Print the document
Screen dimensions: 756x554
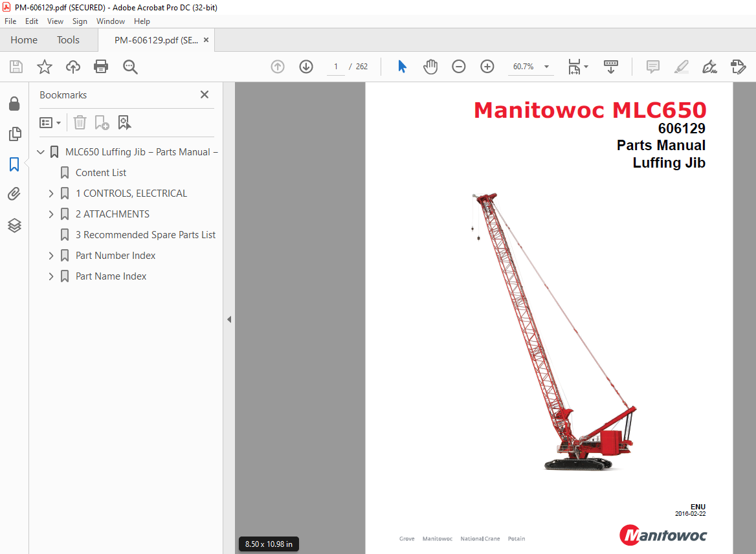101,67
